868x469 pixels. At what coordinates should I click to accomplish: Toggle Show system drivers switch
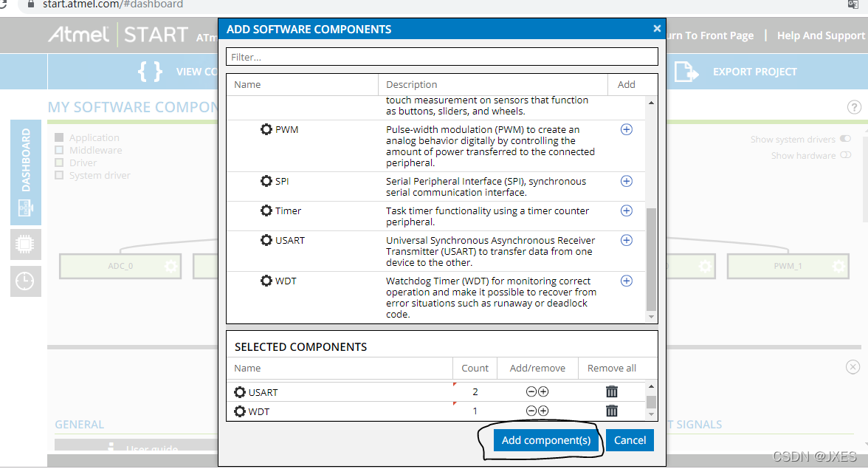[845, 139]
